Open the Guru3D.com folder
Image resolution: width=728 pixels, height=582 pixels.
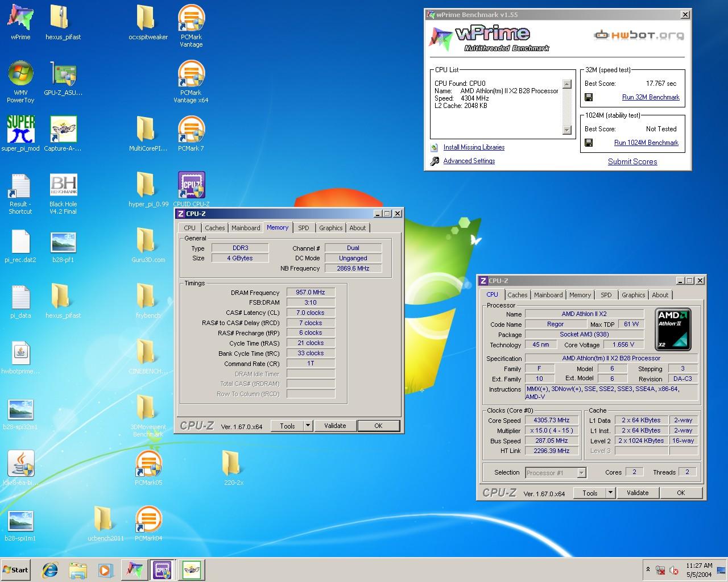(x=148, y=245)
